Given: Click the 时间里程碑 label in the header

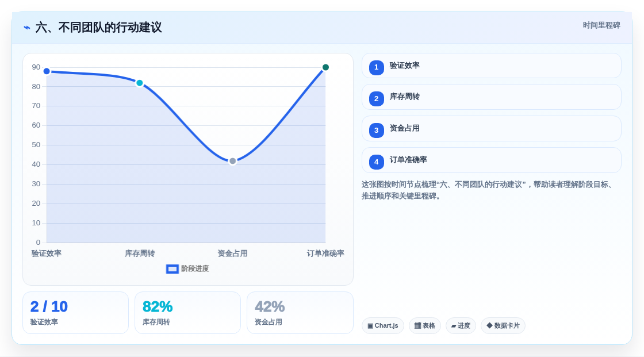Looking at the screenshot, I should tap(601, 25).
